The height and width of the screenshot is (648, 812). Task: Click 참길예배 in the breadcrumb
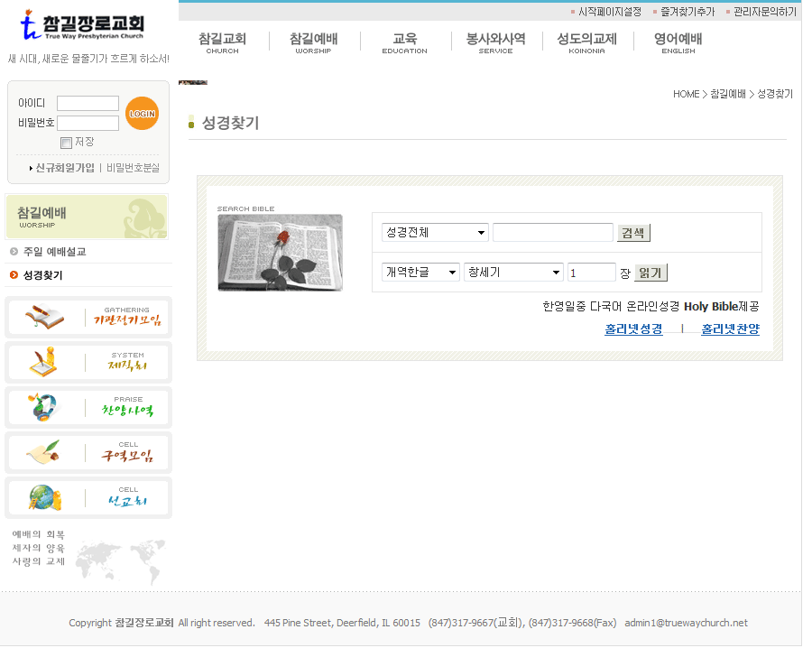727,94
